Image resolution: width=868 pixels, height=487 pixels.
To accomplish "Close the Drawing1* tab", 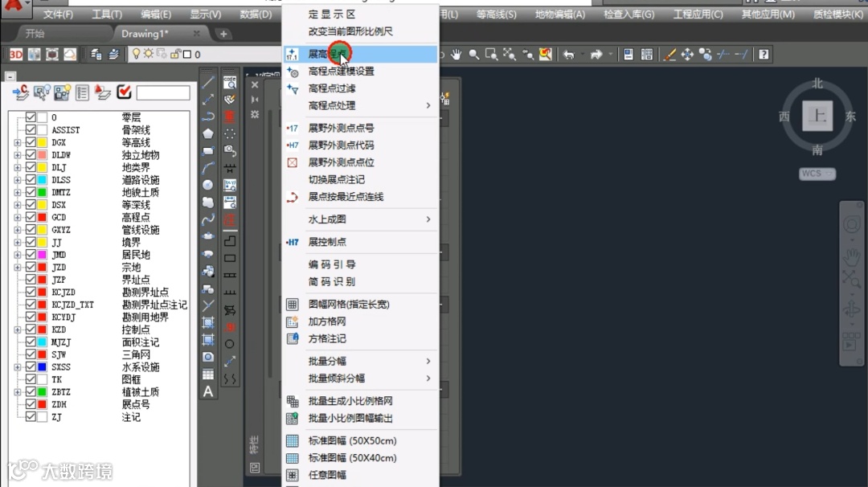I will [x=197, y=34].
